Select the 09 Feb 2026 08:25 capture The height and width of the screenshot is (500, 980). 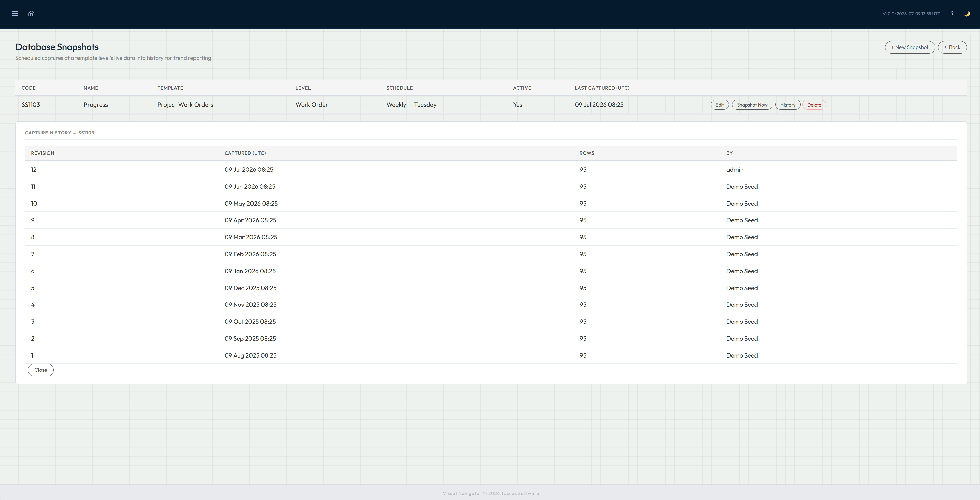pyautogui.click(x=250, y=254)
